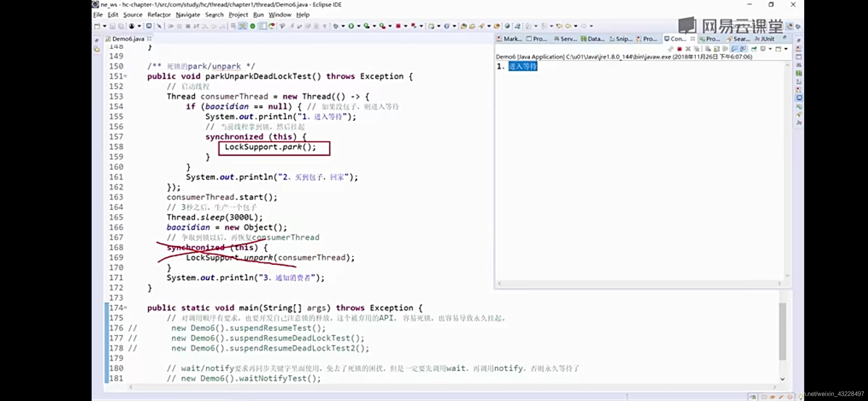Viewport: 868px width, 401px height.
Task: Open the Window menu
Action: [280, 15]
